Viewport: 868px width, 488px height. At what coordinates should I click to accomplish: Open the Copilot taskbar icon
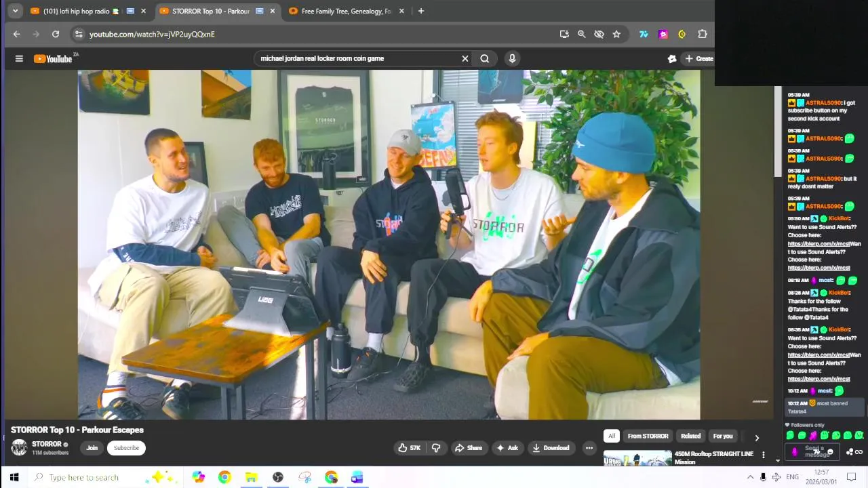click(x=198, y=477)
